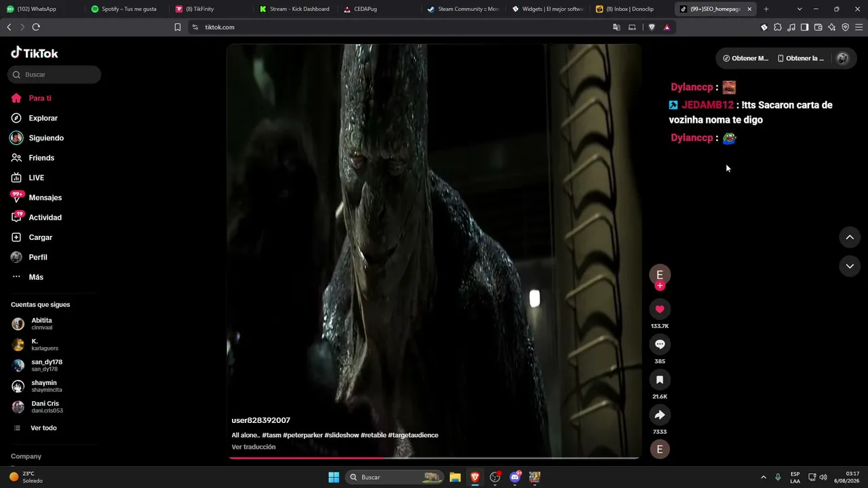Click the #peterparker hashtag
Viewport: 868px width, 488px height.
[x=303, y=435]
